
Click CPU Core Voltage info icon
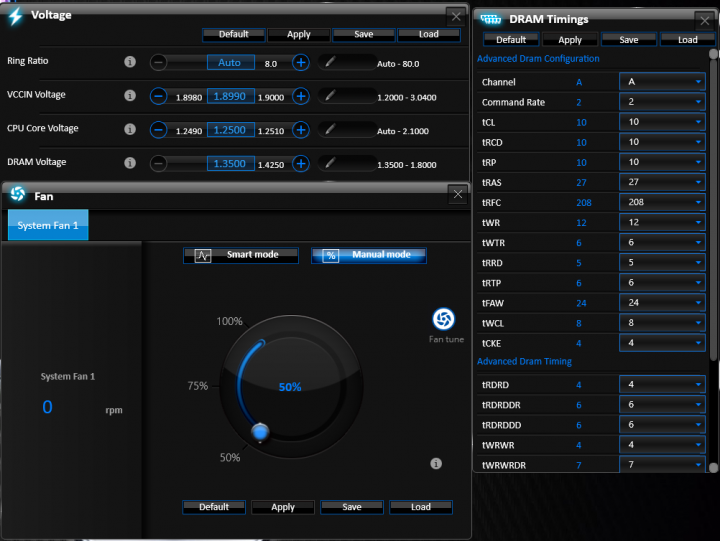[130, 129]
